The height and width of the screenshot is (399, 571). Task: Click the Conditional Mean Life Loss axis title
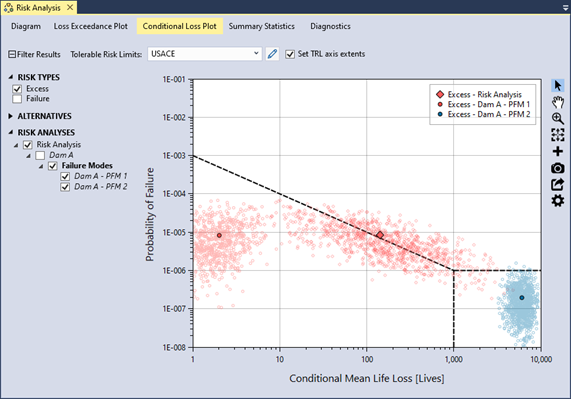tap(367, 379)
